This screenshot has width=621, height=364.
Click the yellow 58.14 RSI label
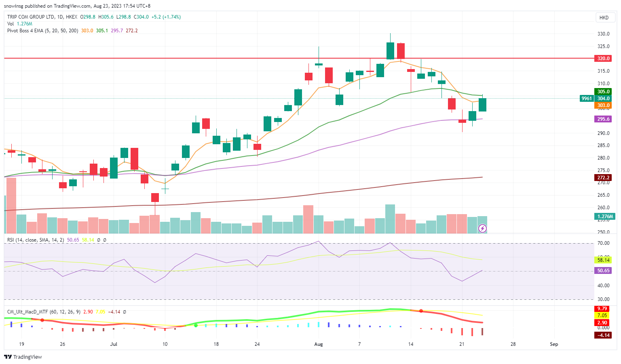[x=603, y=260]
